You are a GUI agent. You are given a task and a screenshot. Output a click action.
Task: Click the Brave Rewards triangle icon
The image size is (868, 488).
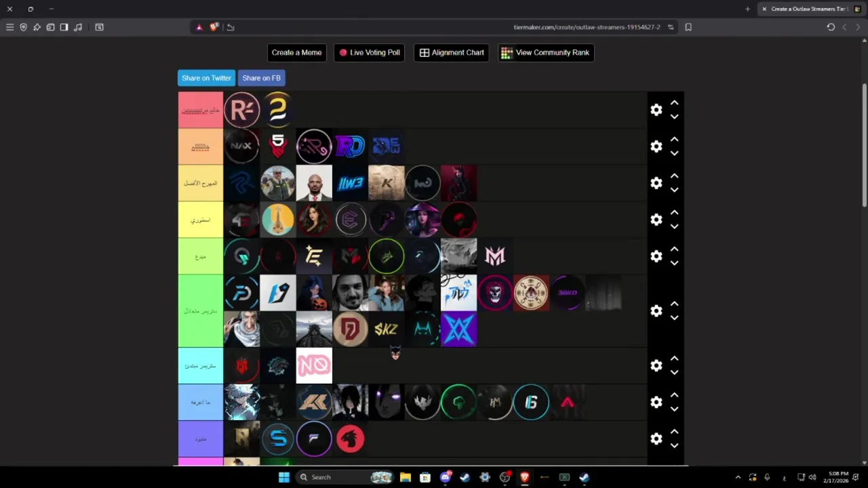click(x=199, y=27)
